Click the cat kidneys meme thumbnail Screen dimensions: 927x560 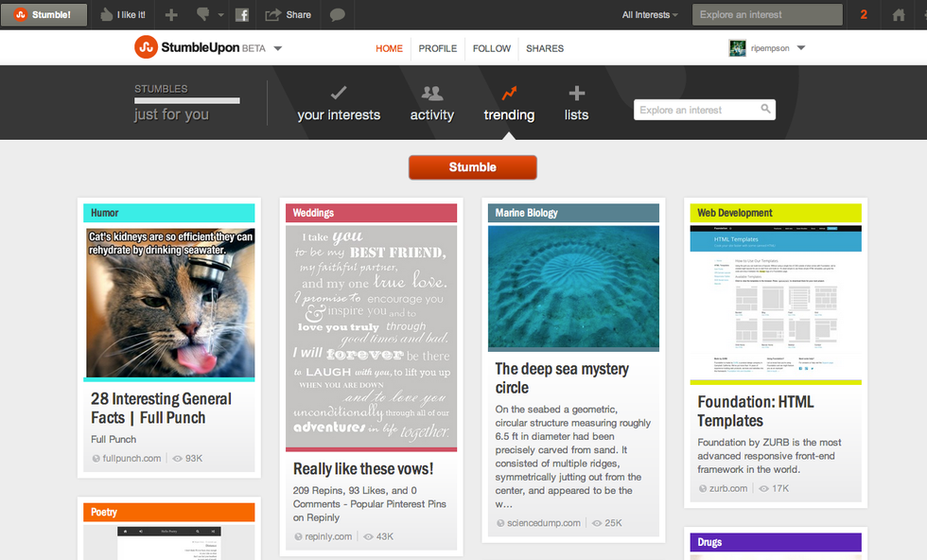pos(170,303)
